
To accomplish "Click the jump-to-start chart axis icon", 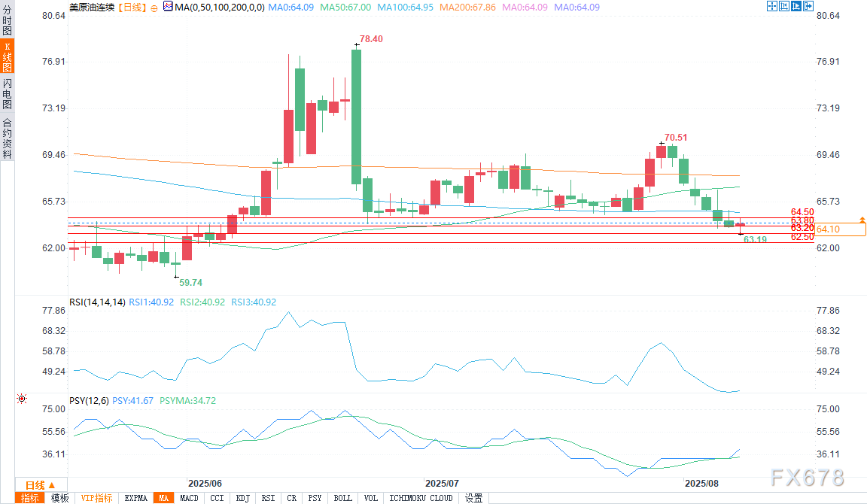I will pyautogui.click(x=783, y=6).
